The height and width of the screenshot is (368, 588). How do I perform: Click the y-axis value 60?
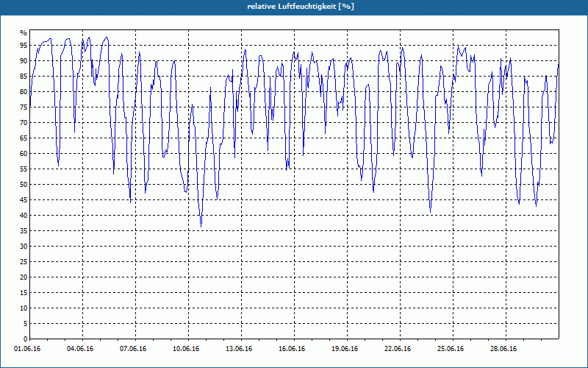click(x=24, y=154)
